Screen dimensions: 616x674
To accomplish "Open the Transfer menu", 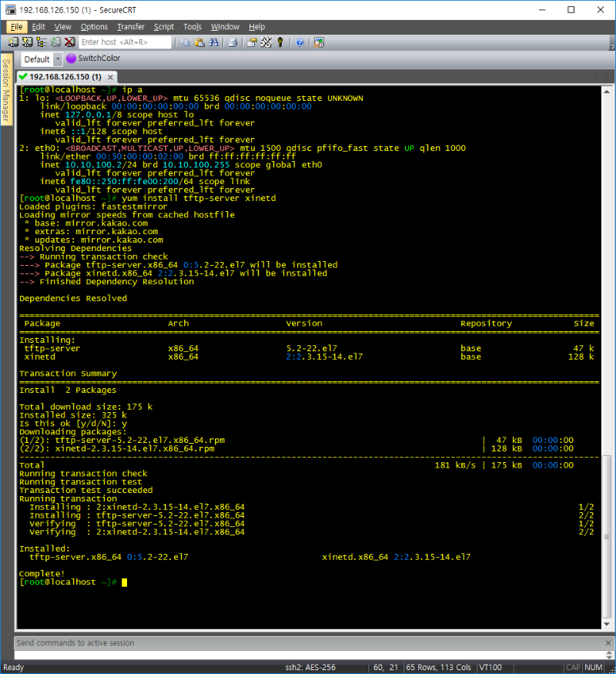I will point(130,27).
